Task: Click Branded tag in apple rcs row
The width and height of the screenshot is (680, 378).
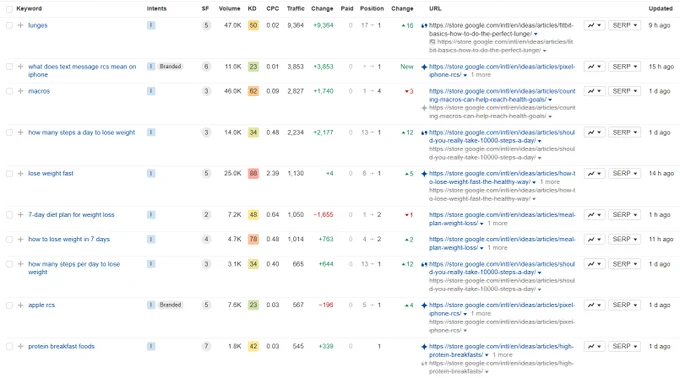Action: [x=170, y=305]
